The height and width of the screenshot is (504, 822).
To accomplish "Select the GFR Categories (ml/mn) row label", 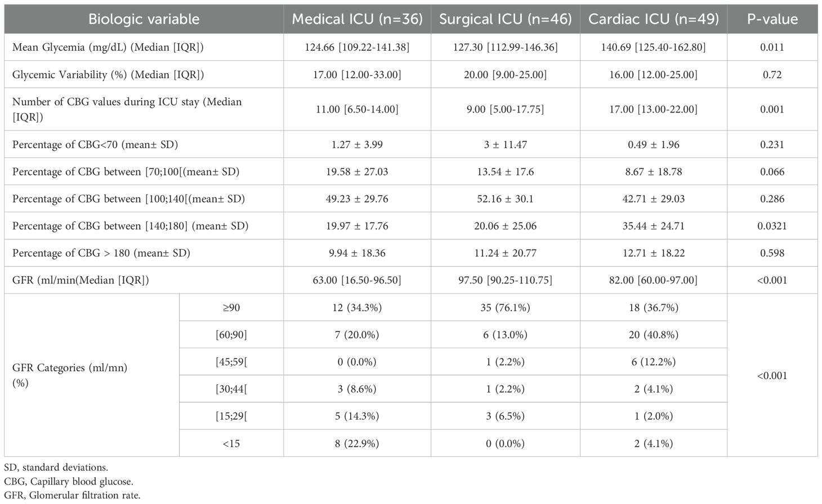I will (70, 375).
